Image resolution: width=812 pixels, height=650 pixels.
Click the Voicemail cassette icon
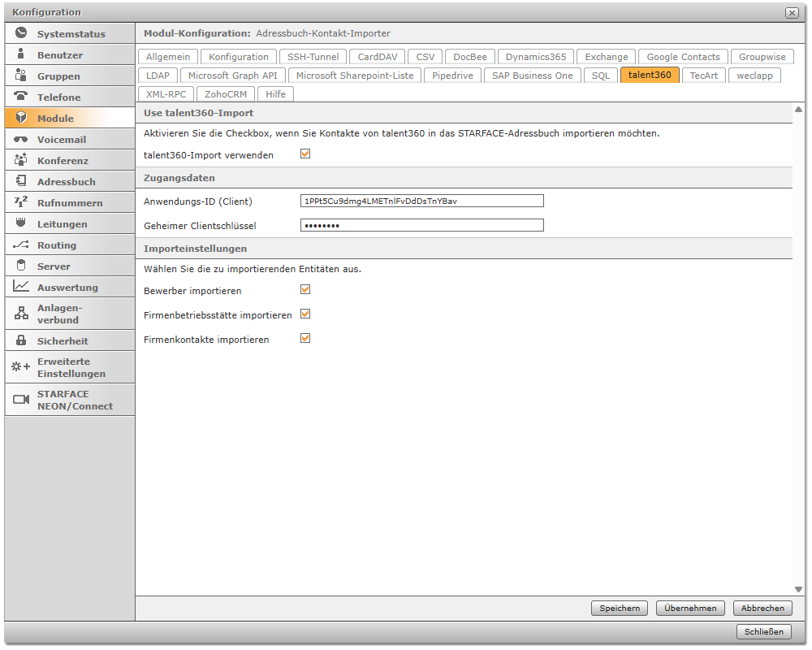click(21, 139)
